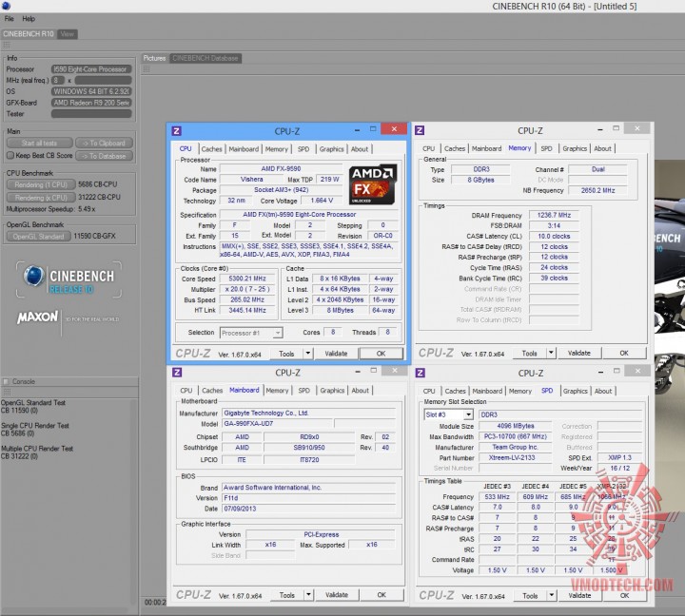Image resolution: width=685 pixels, height=616 pixels.
Task: Click the Multiple CPU Render Test console entry
Action: coord(37,452)
